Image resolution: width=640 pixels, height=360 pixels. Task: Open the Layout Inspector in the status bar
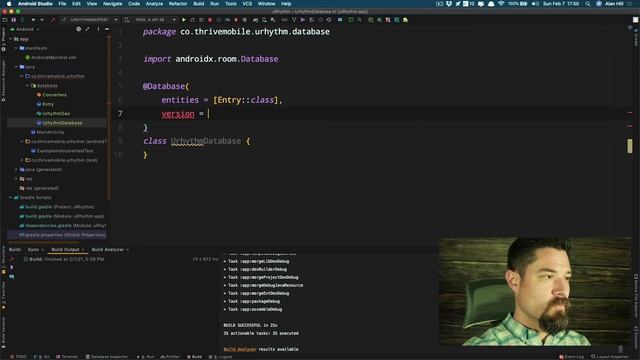(x=610, y=357)
